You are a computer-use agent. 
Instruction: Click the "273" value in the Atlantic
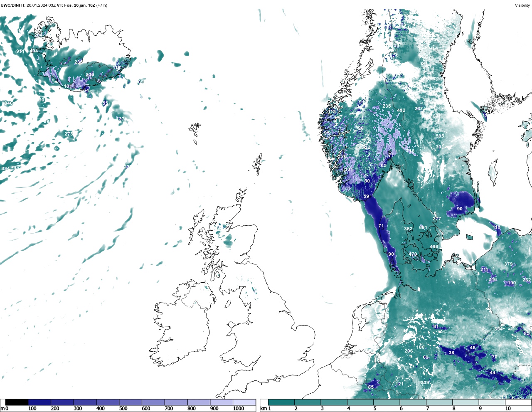pyautogui.click(x=69, y=134)
